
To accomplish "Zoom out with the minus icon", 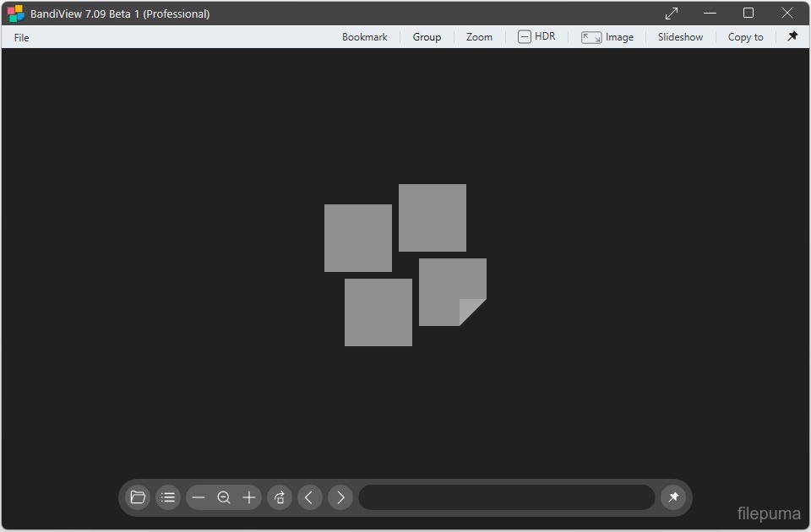I will 199,497.
